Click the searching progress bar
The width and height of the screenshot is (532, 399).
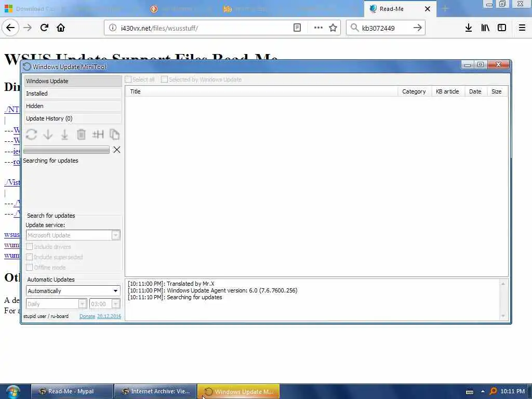66,150
